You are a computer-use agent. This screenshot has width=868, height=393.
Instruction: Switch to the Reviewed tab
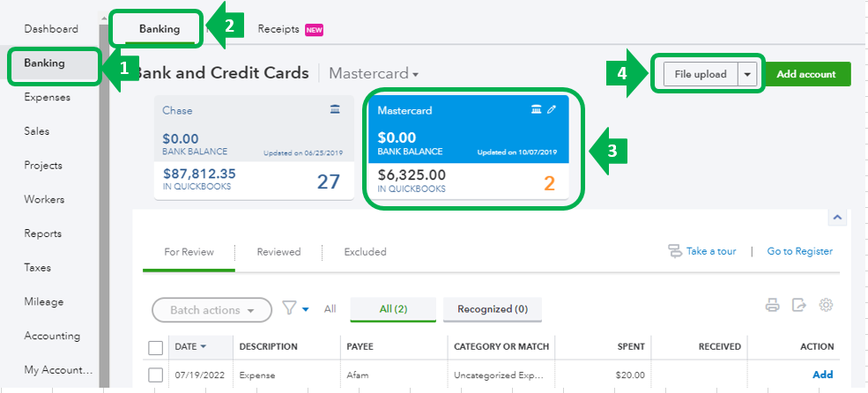pos(278,252)
